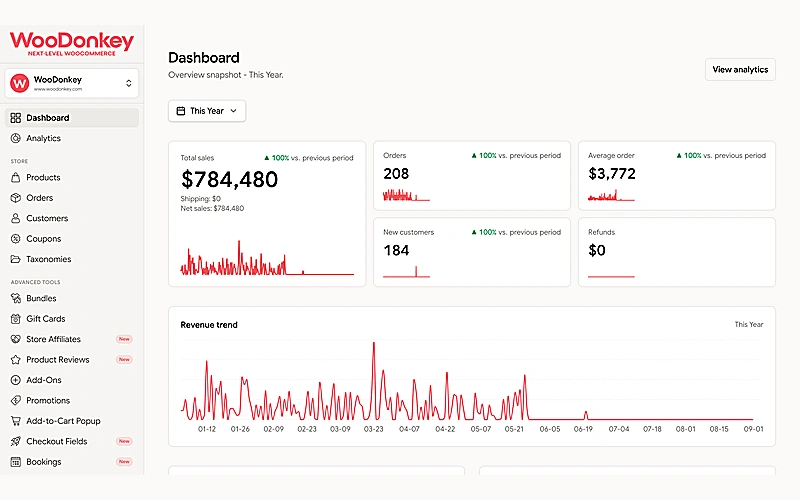Click the Orders box icon
The width and height of the screenshot is (800, 500).
click(16, 198)
